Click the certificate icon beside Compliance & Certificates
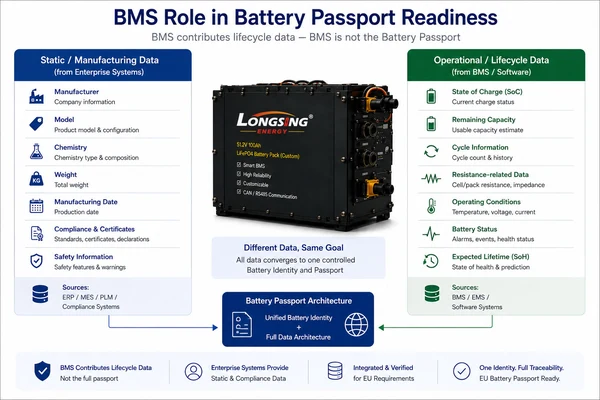This screenshot has width=600, height=400. [x=37, y=233]
